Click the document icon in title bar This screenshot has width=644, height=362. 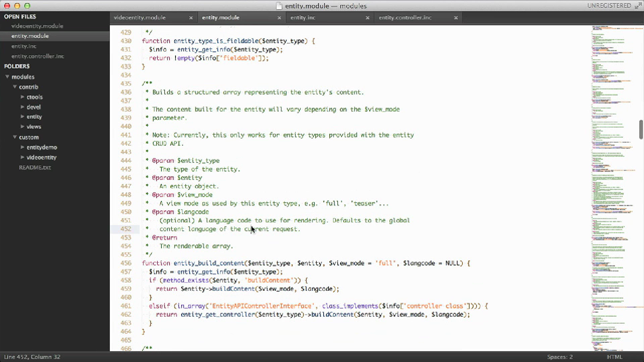(279, 6)
